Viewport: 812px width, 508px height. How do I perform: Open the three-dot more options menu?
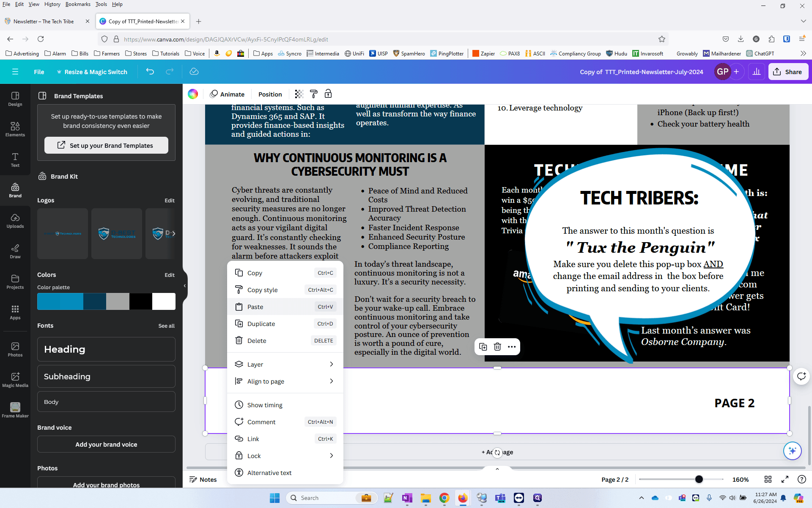(x=512, y=347)
